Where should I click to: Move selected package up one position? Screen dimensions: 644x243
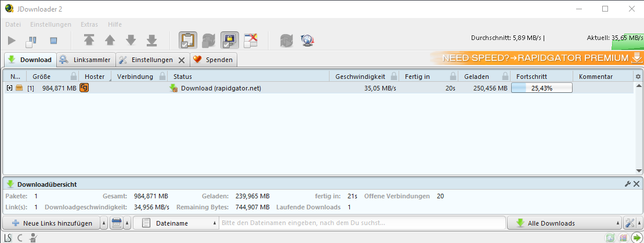tap(110, 40)
